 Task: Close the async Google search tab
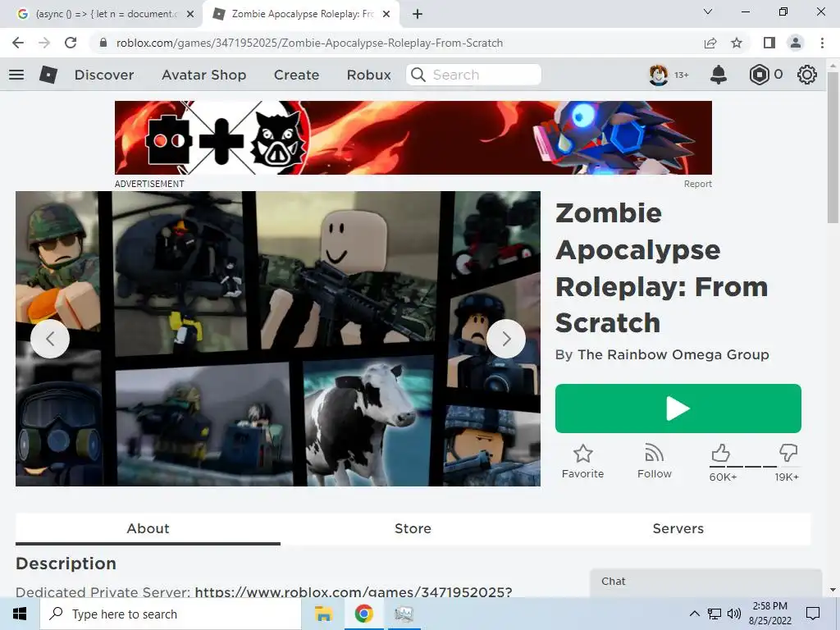pyautogui.click(x=189, y=14)
